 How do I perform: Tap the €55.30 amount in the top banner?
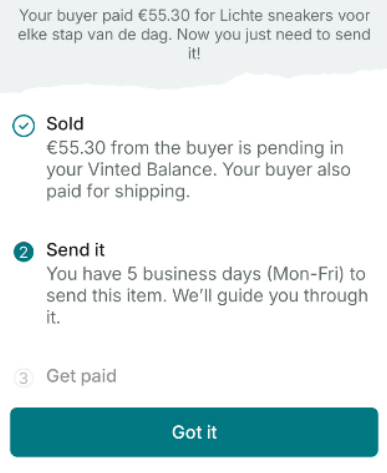[164, 16]
